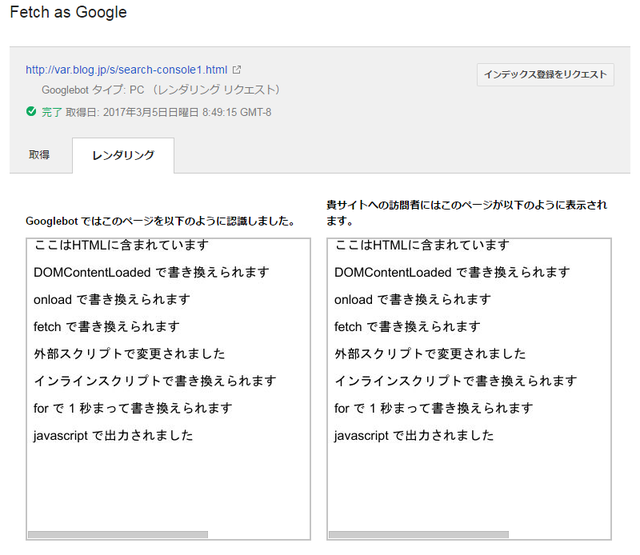Click the Googlebot rendering pane horizontal scrollbar
The height and width of the screenshot is (555, 640).
coord(118,534)
